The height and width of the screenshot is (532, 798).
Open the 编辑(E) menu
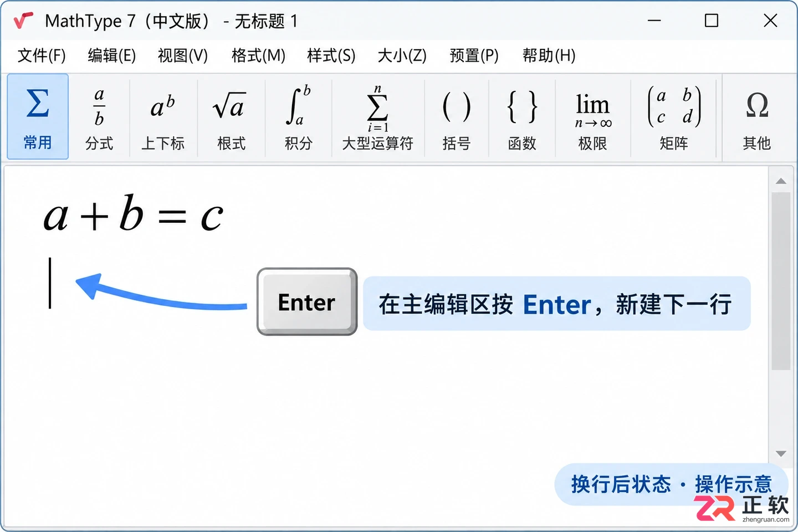click(x=112, y=55)
